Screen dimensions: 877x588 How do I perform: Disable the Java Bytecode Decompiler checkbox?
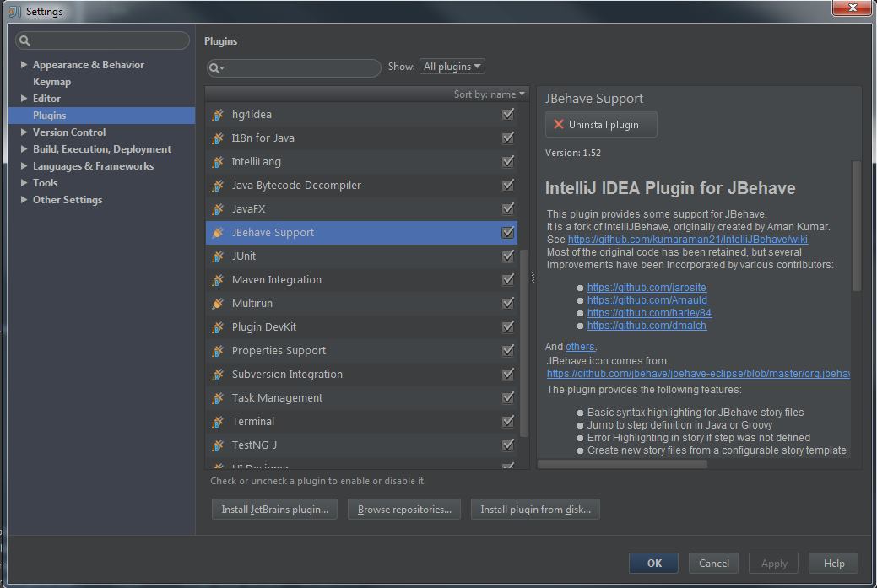tap(508, 185)
